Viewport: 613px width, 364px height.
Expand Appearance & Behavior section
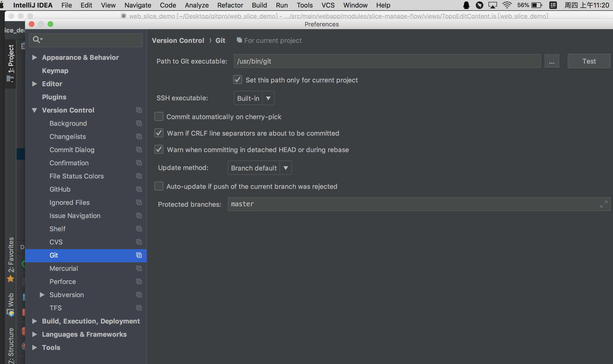coord(35,57)
